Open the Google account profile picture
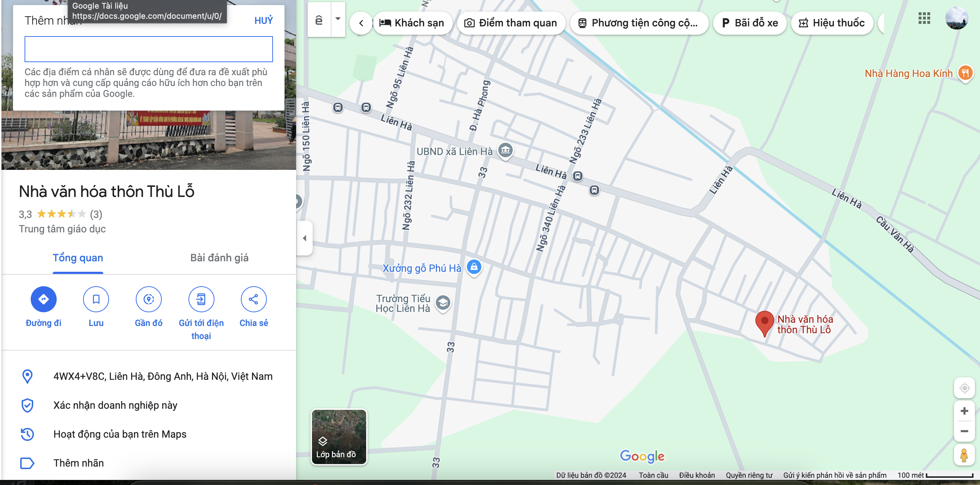980x485 pixels. click(957, 18)
